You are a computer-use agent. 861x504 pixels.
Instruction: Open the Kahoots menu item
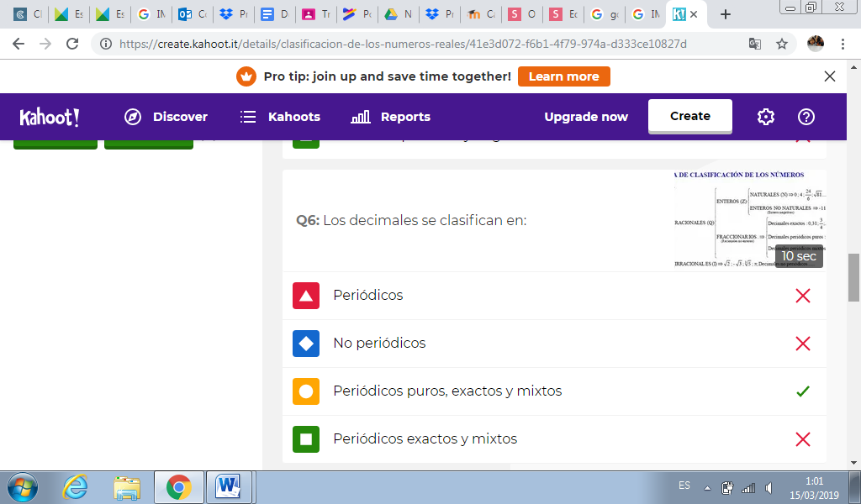293,117
